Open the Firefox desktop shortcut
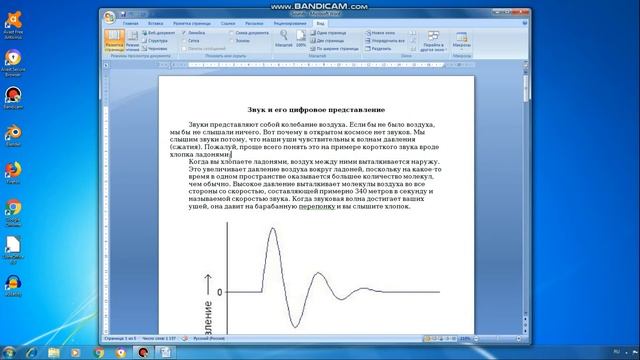The height and width of the screenshot is (360, 640). [x=13, y=173]
